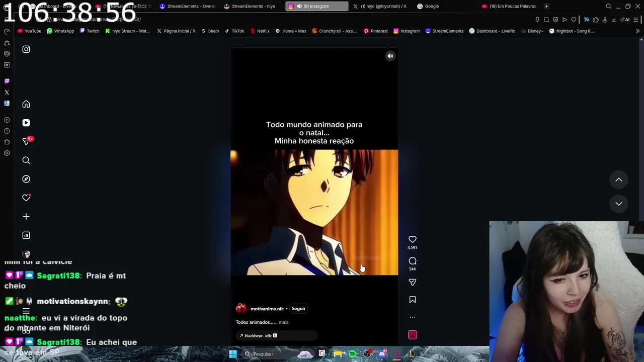Switch to StreamElements - Overlay tab
The height and width of the screenshot is (362, 644).
[188, 6]
